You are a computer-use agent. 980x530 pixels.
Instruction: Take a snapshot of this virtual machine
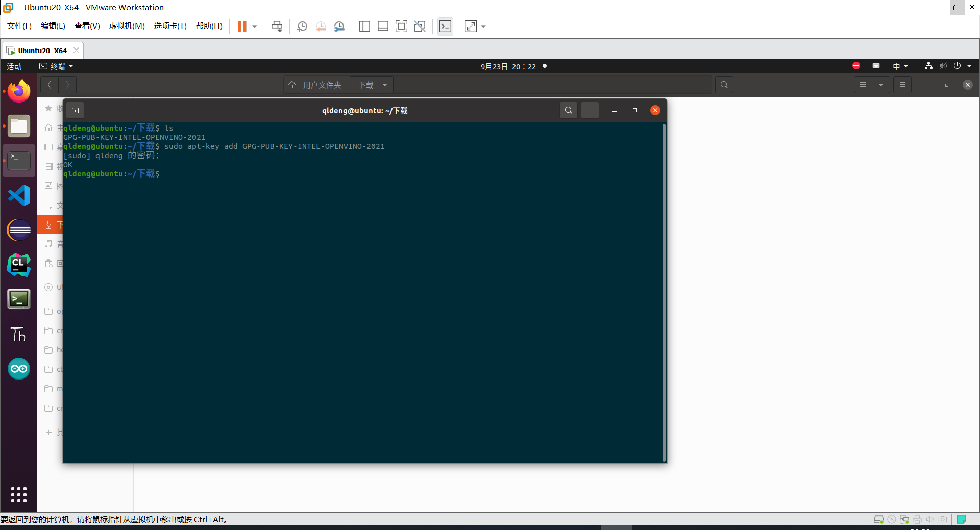pos(302,27)
